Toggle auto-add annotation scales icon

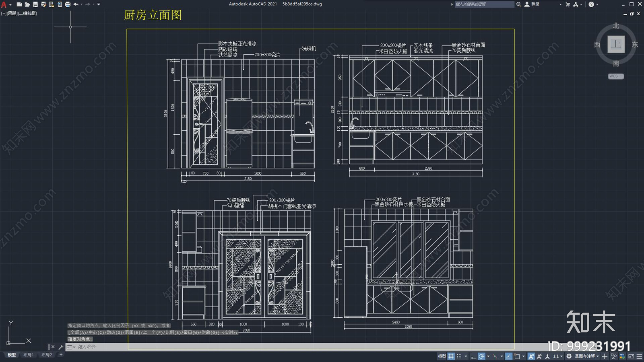click(x=539, y=356)
